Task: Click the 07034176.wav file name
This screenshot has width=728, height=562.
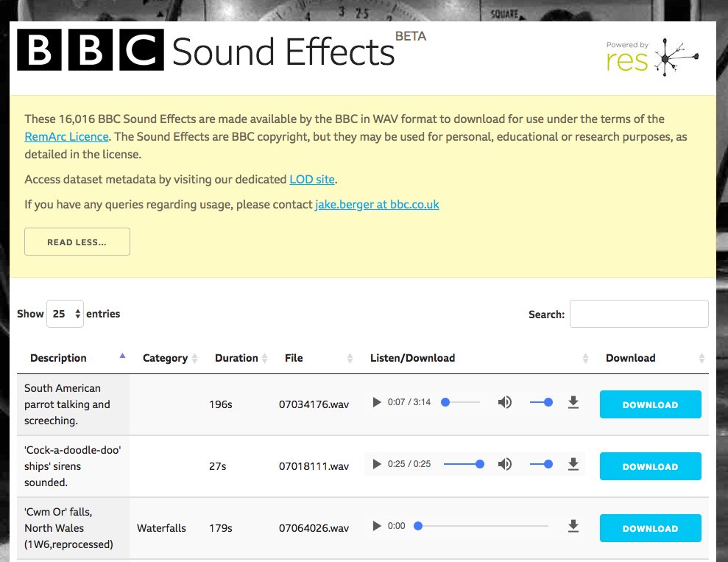Action: coord(314,404)
